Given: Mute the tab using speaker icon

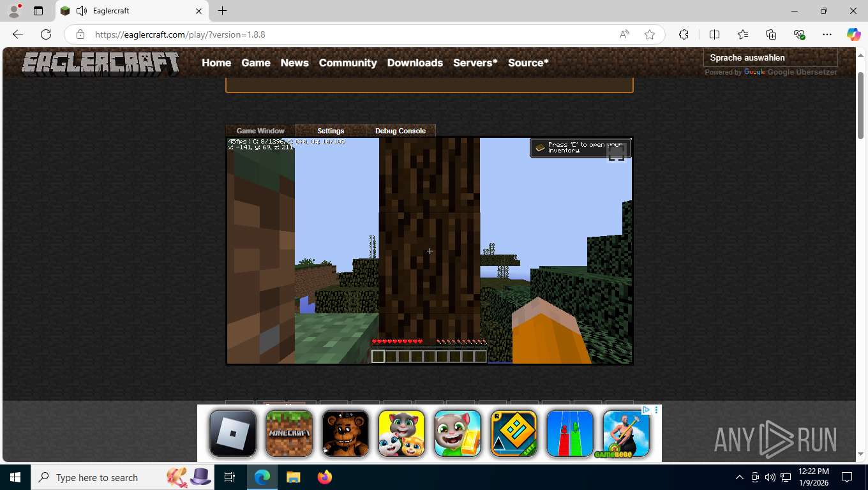Looking at the screenshot, I should 81,11.
